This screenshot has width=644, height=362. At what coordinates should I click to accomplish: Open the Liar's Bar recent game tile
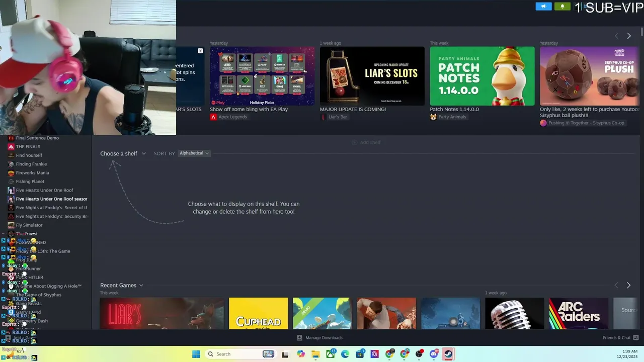(x=162, y=313)
